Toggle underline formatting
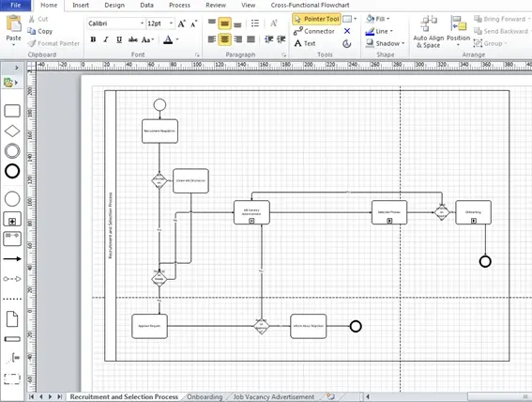532x402 pixels. click(119, 39)
